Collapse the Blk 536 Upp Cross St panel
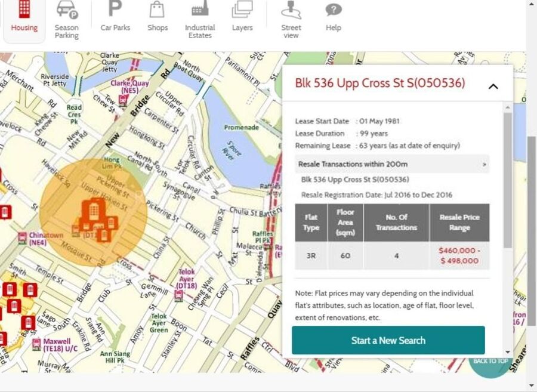The image size is (537, 392). pyautogui.click(x=493, y=86)
